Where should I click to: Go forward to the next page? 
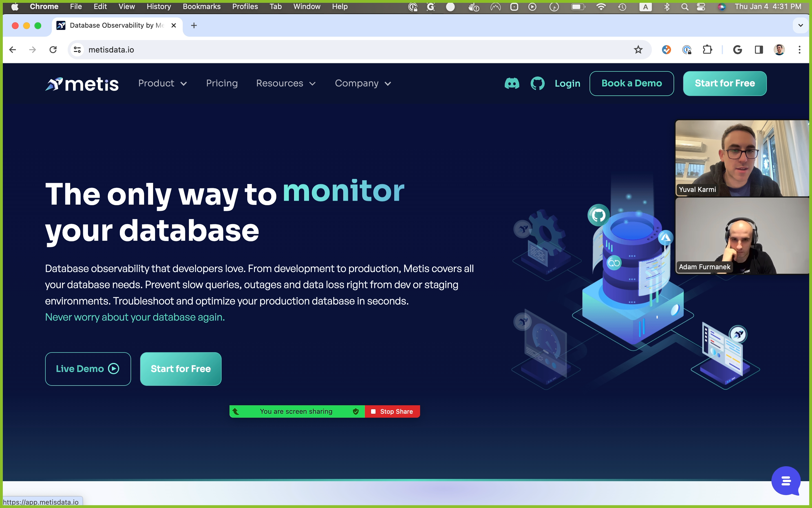pyautogui.click(x=32, y=50)
